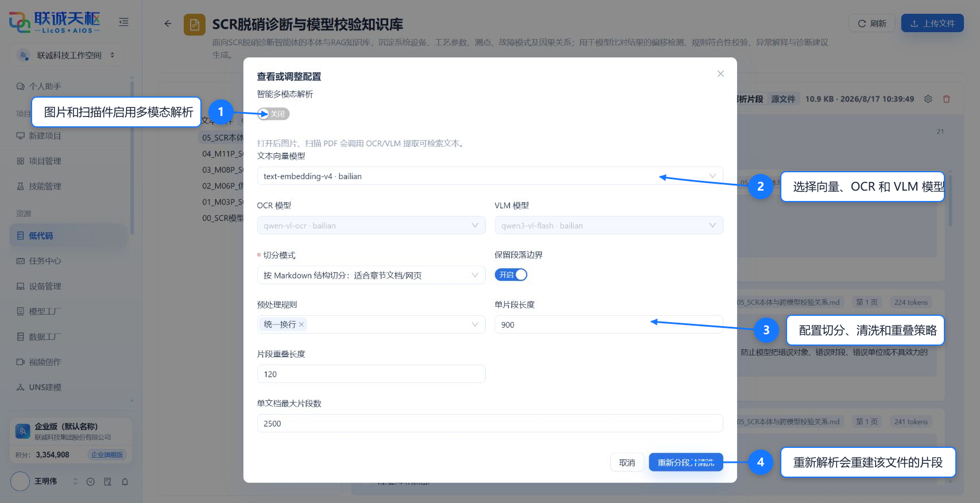Click the 个人助手 chat icon in sidebar
The width and height of the screenshot is (980, 503).
pyautogui.click(x=21, y=86)
